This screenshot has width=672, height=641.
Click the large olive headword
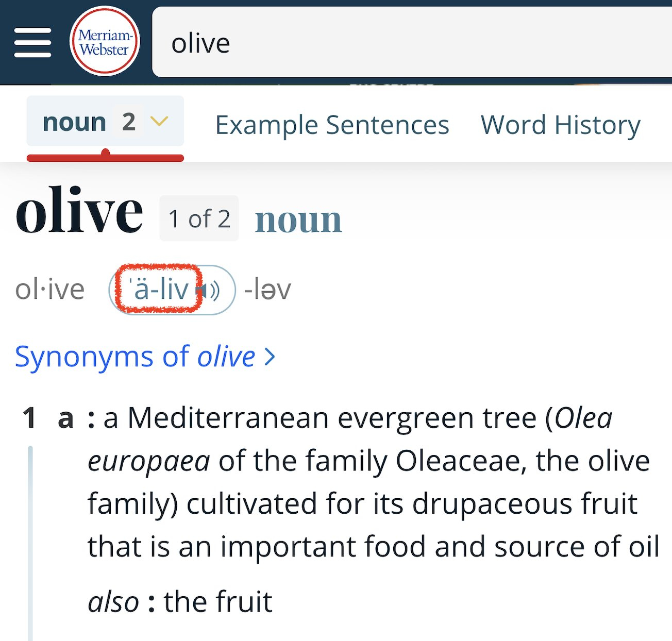(79, 211)
